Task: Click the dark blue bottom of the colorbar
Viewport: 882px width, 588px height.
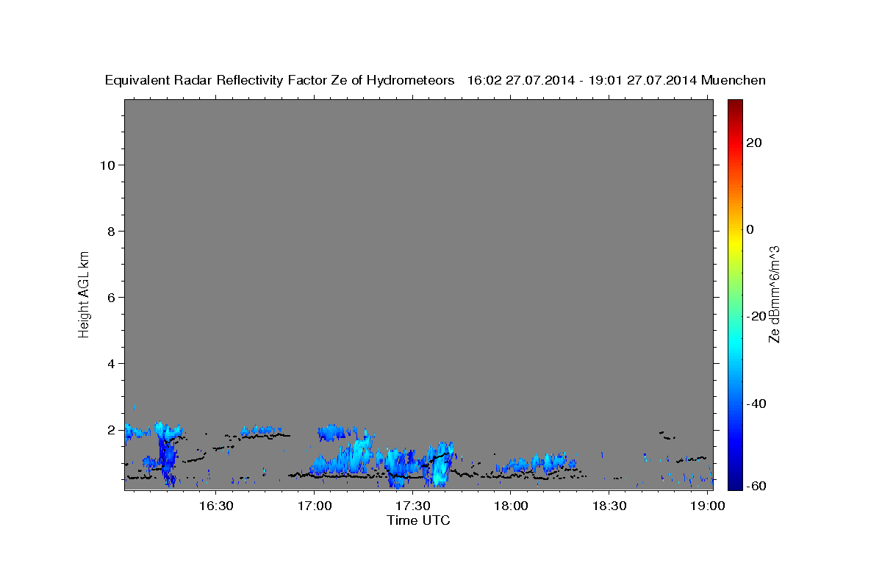Action: point(736,485)
